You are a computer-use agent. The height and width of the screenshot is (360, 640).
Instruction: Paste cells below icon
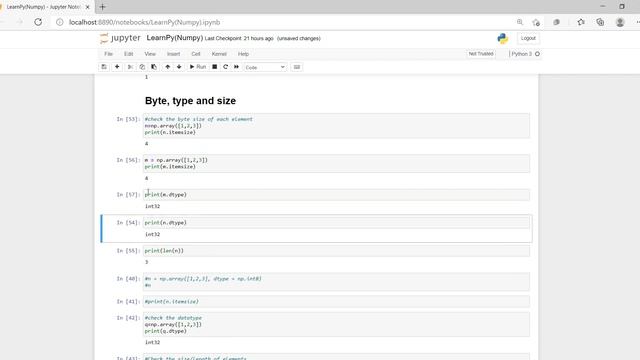(154, 67)
